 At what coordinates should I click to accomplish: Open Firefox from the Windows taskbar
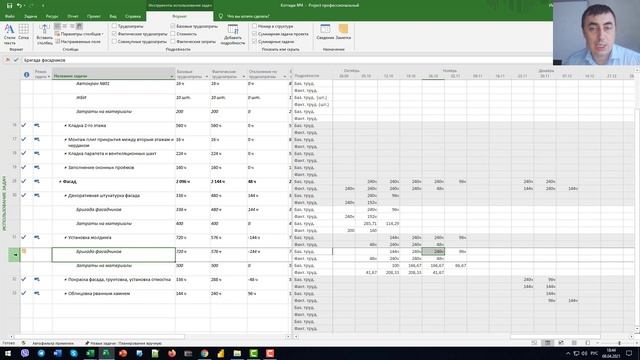point(172,353)
